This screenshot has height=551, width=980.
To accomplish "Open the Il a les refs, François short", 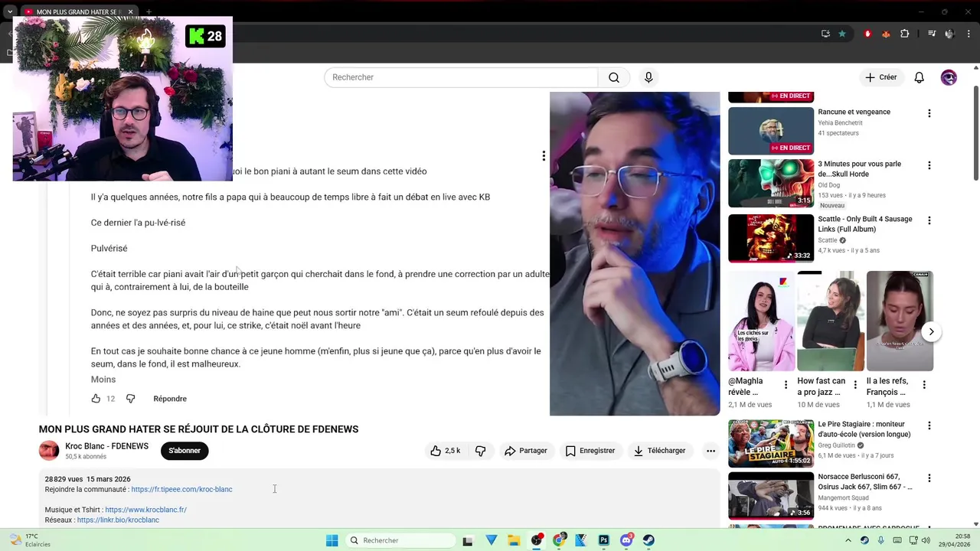I will [x=900, y=321].
